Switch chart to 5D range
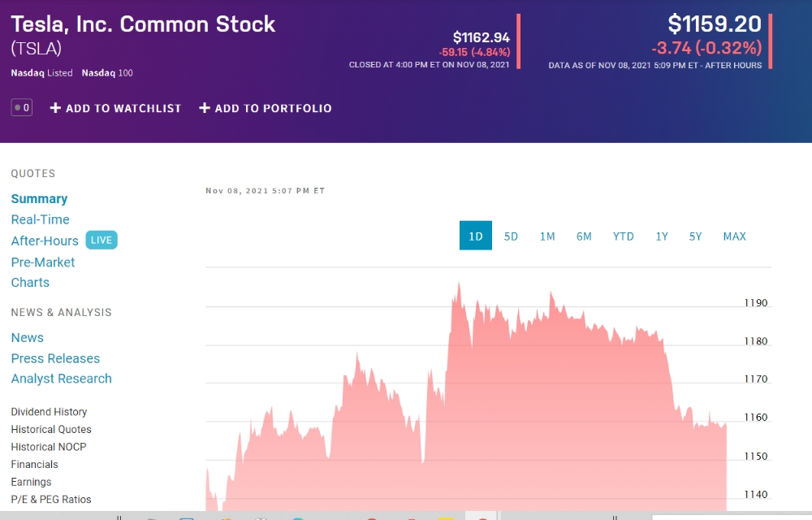 (x=511, y=236)
